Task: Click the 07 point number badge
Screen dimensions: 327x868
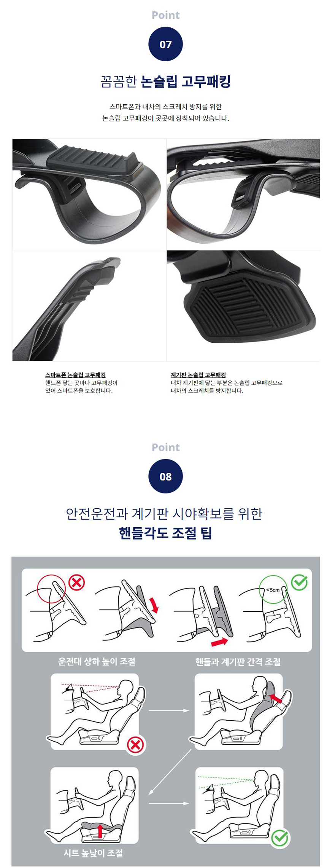Action: coord(165,44)
